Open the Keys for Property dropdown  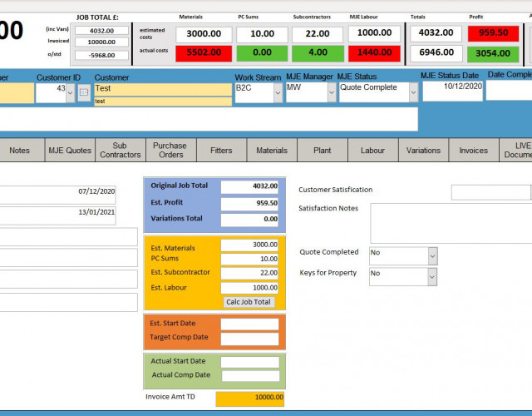click(431, 276)
